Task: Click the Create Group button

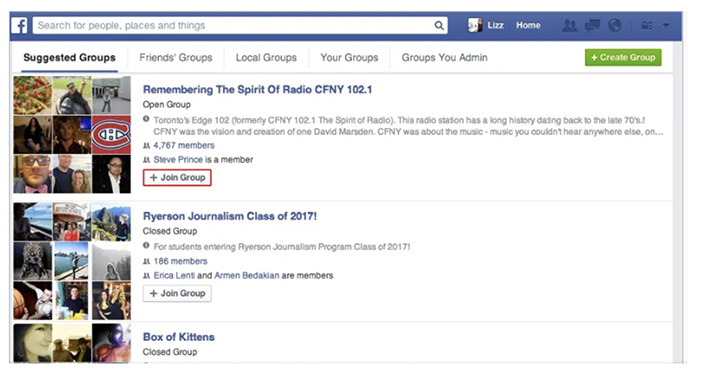Action: pos(623,58)
